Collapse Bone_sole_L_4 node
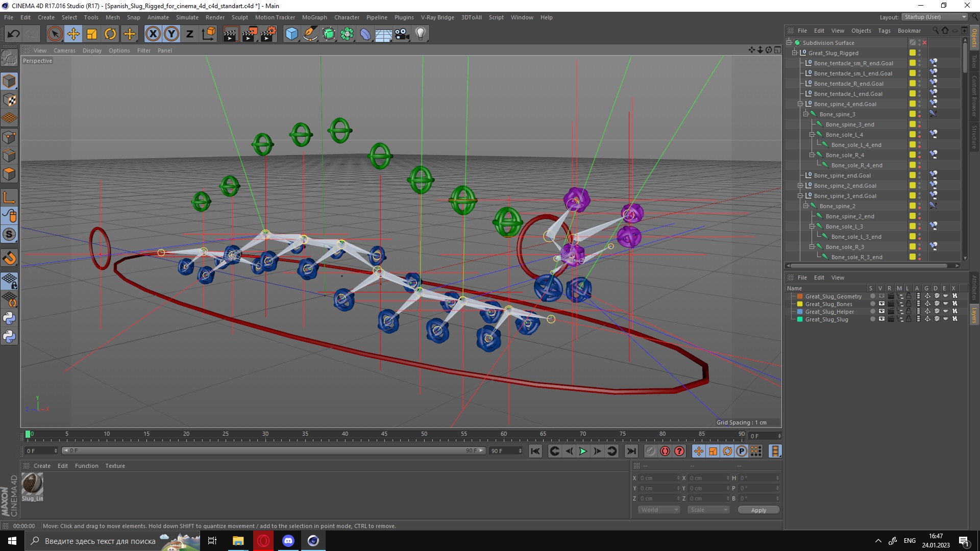Image resolution: width=980 pixels, height=551 pixels. click(812, 135)
